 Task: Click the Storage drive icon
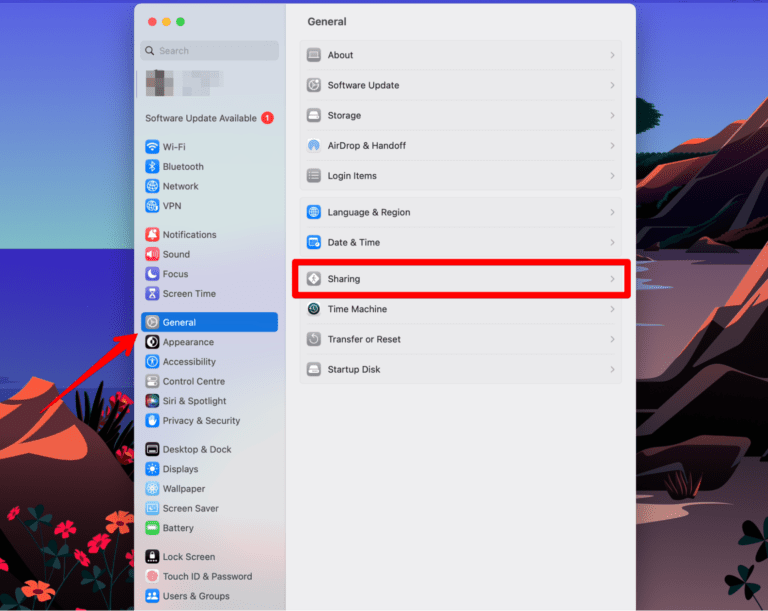tap(313, 115)
